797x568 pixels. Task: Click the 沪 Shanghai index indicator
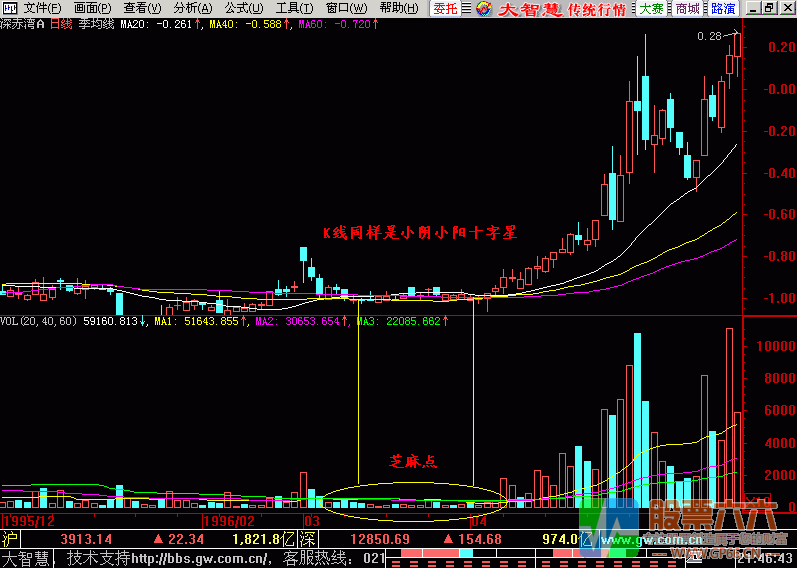coord(10,539)
